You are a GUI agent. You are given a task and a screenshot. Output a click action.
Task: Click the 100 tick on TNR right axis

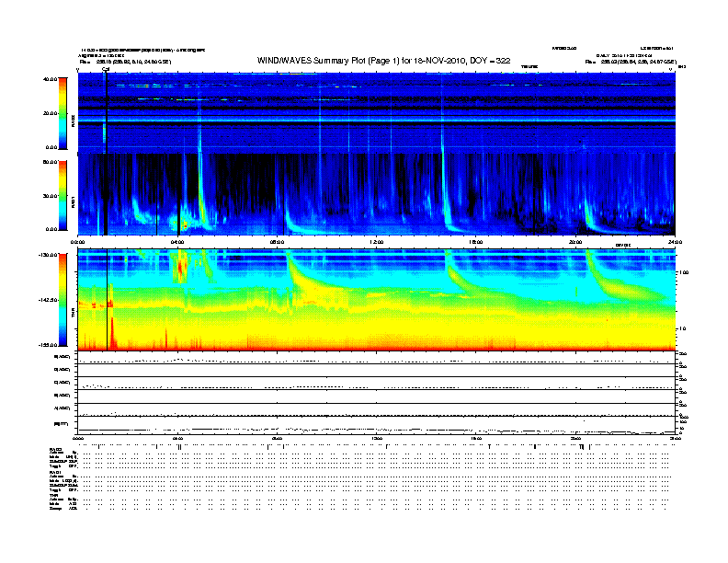(x=684, y=272)
